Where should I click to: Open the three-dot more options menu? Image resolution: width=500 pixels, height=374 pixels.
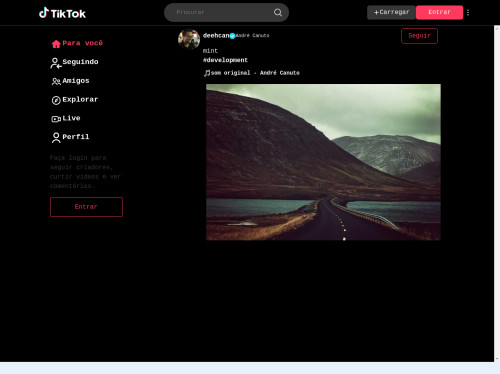pos(468,12)
